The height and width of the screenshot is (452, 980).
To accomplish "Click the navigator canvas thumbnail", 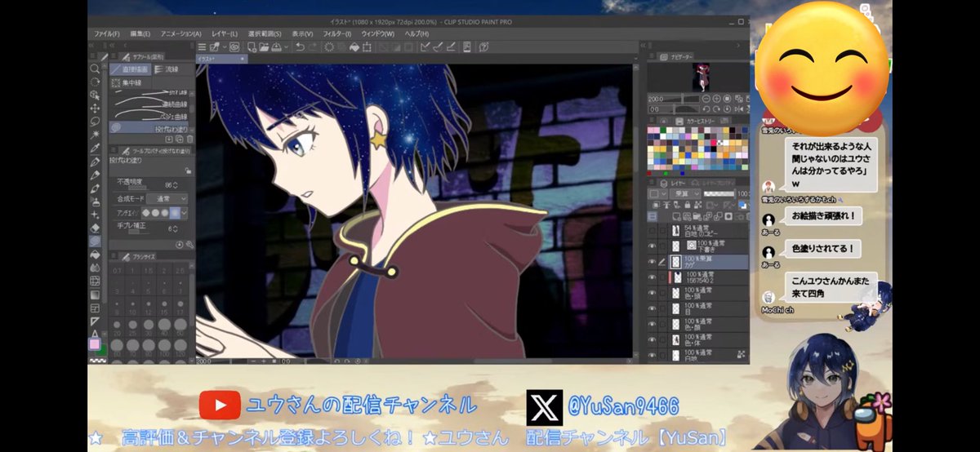I will tap(702, 77).
